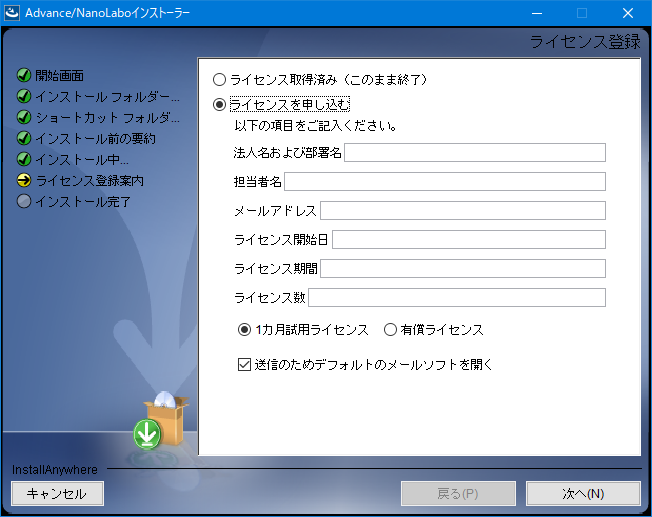
Task: Minimize the installer window
Action: [x=537, y=13]
